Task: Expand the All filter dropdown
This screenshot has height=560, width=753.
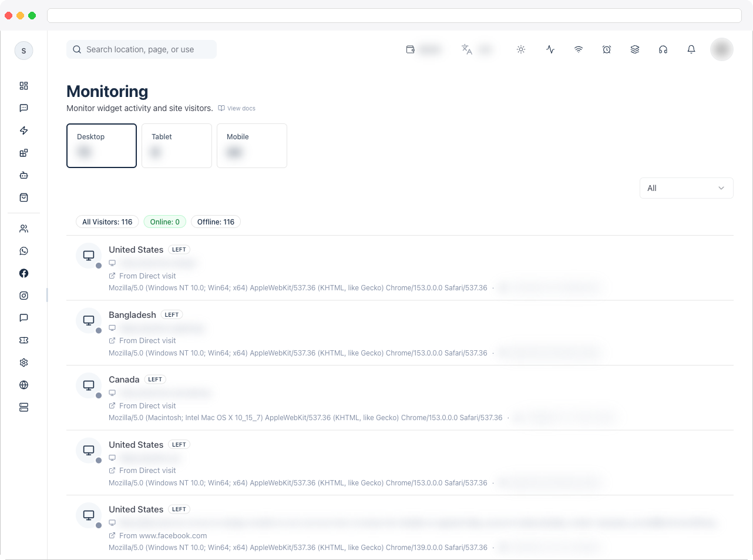Action: 687,188
